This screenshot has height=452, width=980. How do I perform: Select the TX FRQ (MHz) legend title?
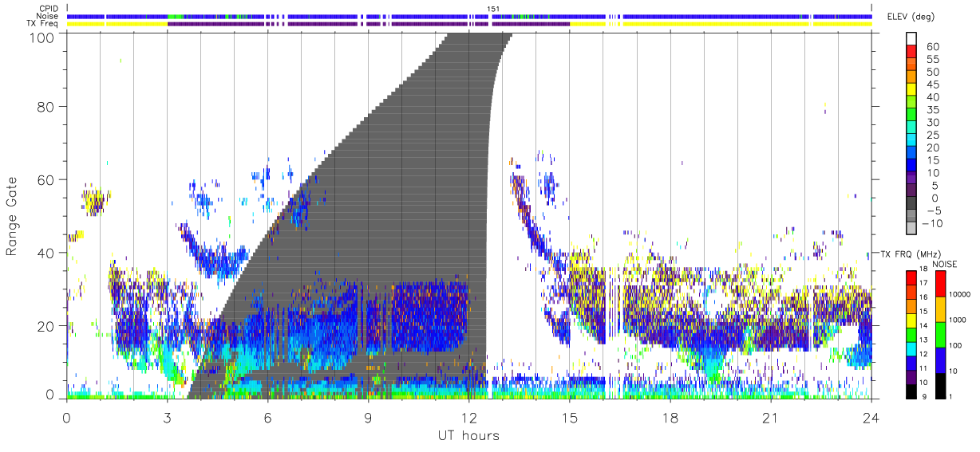point(909,253)
